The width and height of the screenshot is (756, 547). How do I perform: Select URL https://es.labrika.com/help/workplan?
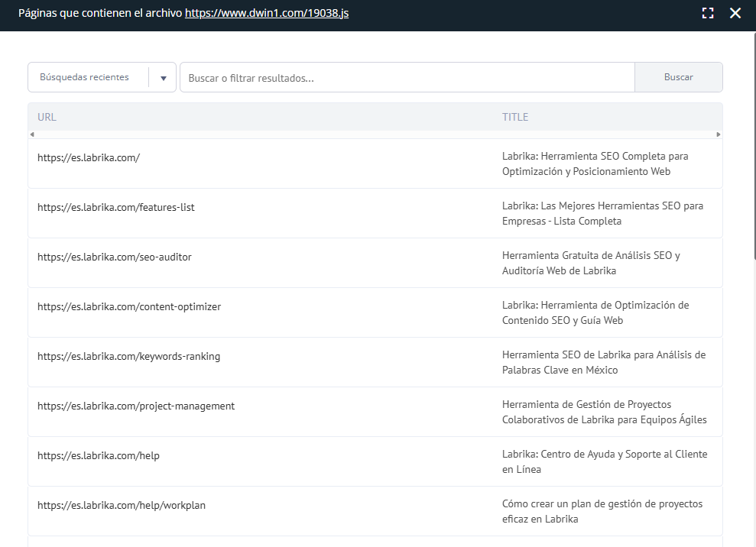[122, 505]
